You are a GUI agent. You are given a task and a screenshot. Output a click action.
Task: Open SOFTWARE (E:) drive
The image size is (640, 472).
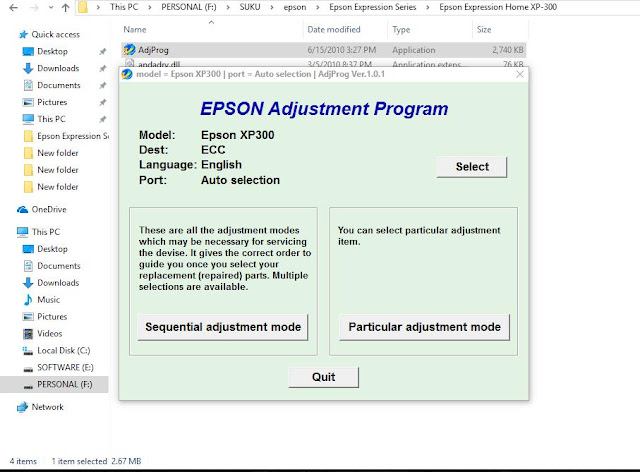coord(65,367)
